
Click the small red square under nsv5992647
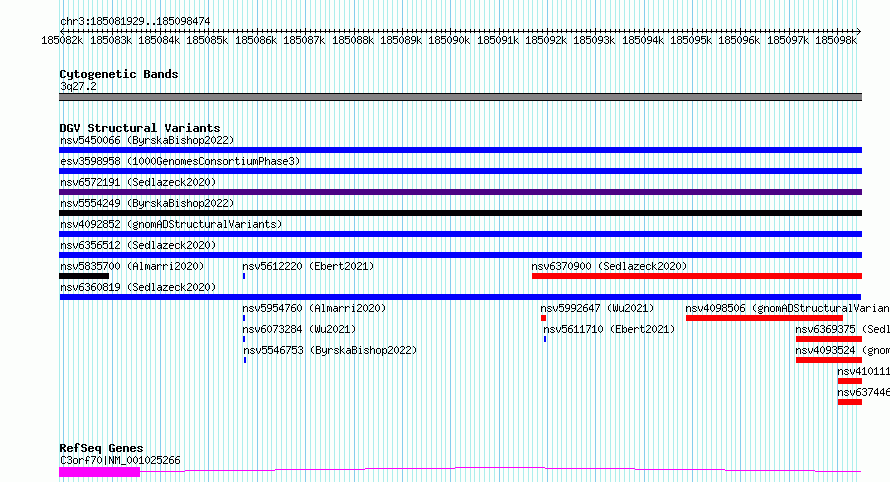tap(543, 318)
